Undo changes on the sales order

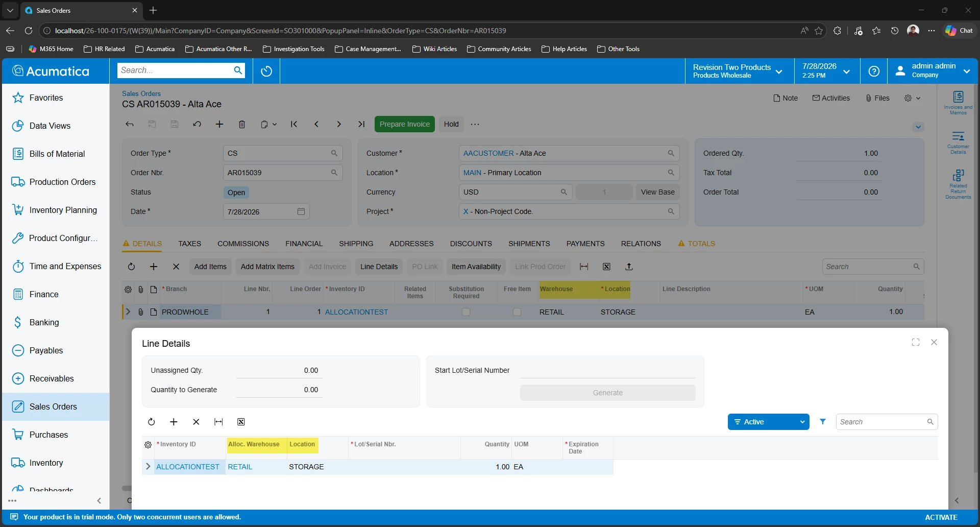(197, 124)
